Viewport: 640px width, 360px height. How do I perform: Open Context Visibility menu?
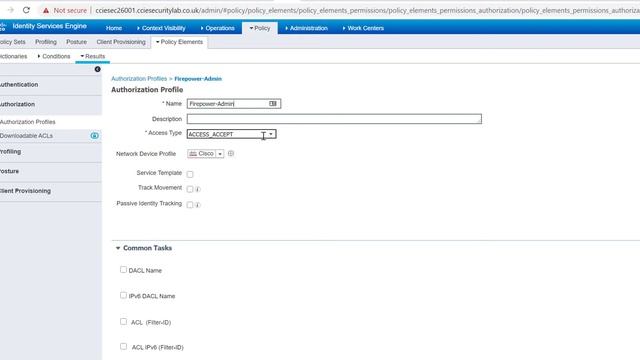click(161, 28)
